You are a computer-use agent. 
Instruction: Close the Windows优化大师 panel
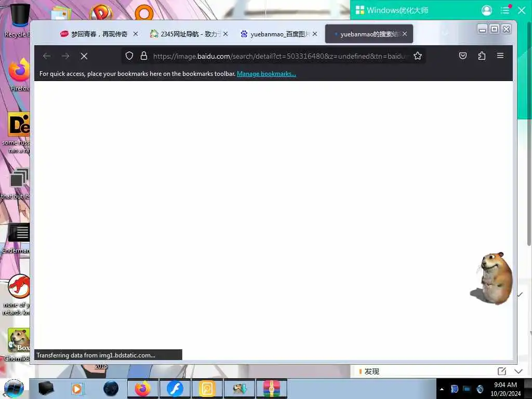tap(522, 10)
